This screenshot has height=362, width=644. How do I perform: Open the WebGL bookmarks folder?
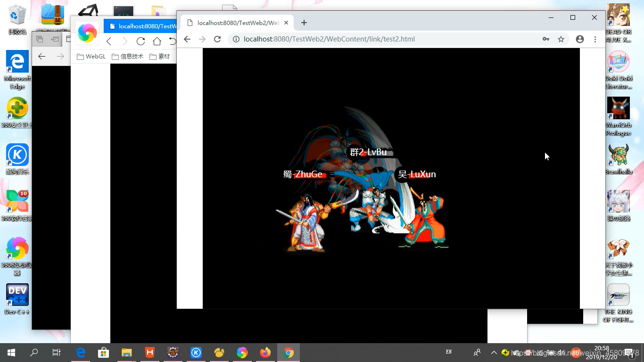click(x=91, y=57)
